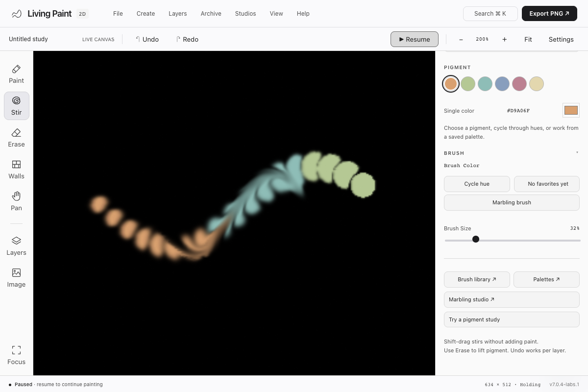Pick the teal pigment swatch

tap(485, 84)
